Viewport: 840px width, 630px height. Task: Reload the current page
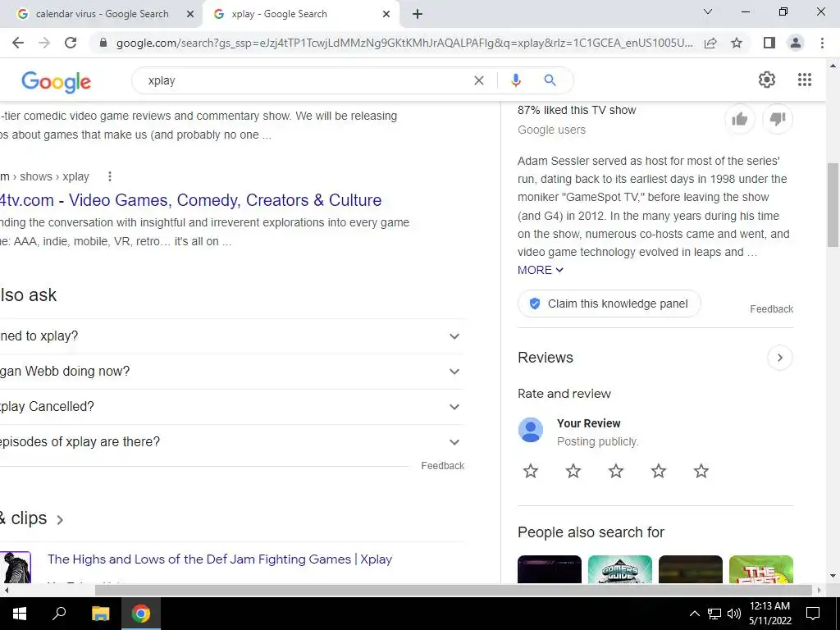click(71, 43)
